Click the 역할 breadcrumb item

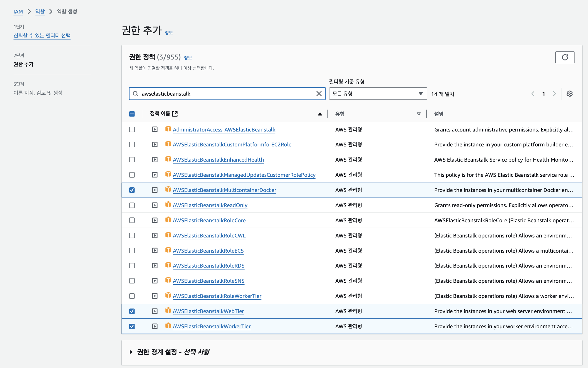pyautogui.click(x=40, y=11)
